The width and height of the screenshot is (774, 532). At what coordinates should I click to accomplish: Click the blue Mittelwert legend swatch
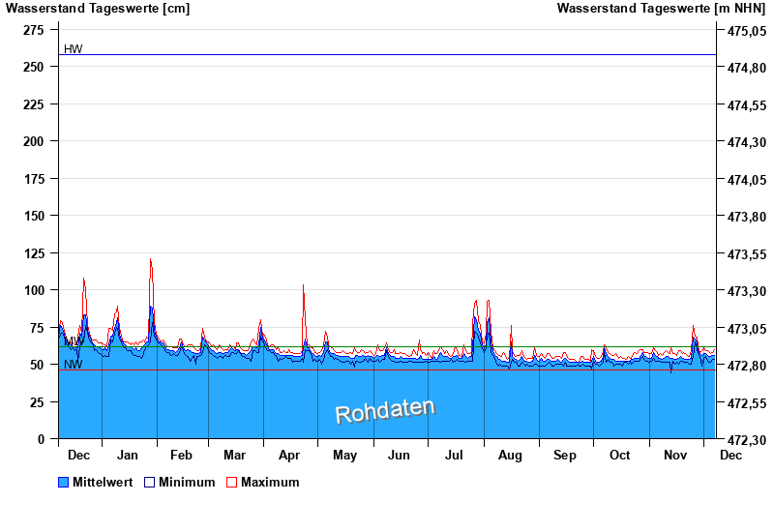point(64,482)
